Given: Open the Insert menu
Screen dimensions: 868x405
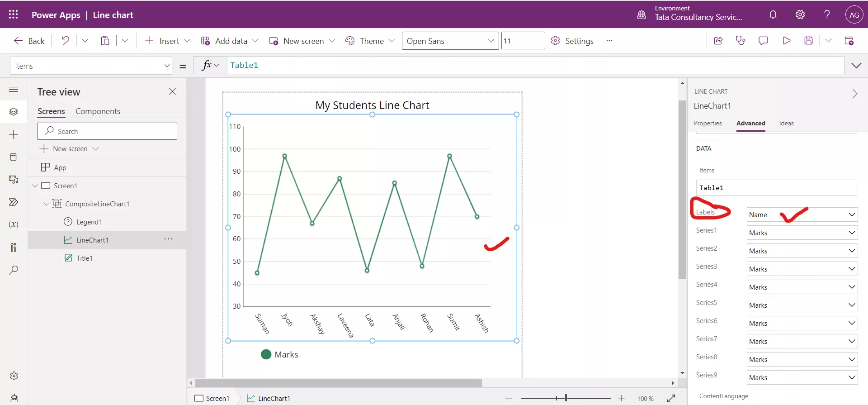Looking at the screenshot, I should click(x=167, y=41).
